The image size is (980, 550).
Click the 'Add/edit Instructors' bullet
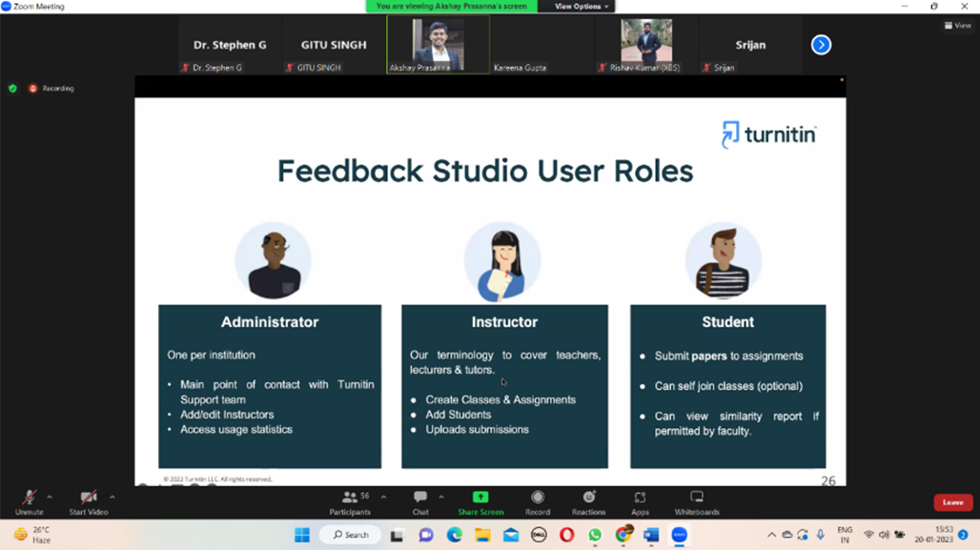click(x=227, y=415)
